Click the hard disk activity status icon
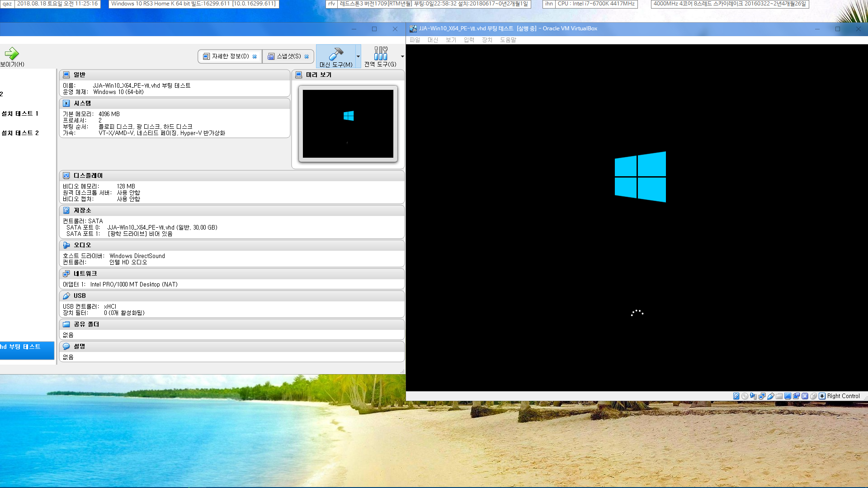Screen dimensions: 868x488 point(736,396)
